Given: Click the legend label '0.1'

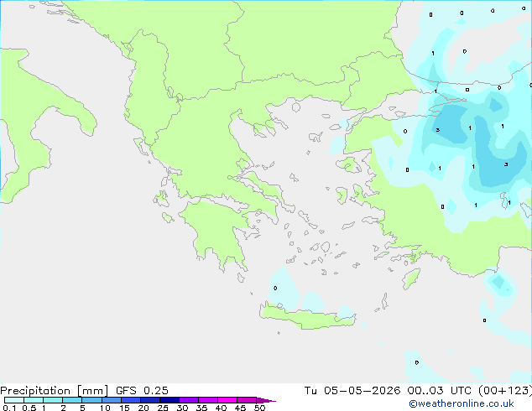Looking at the screenshot, I should click(9, 408).
